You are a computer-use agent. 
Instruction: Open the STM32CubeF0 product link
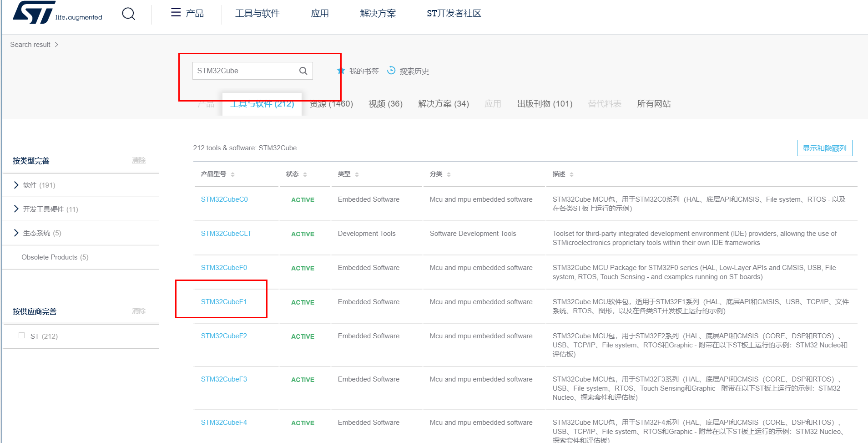[x=224, y=268]
